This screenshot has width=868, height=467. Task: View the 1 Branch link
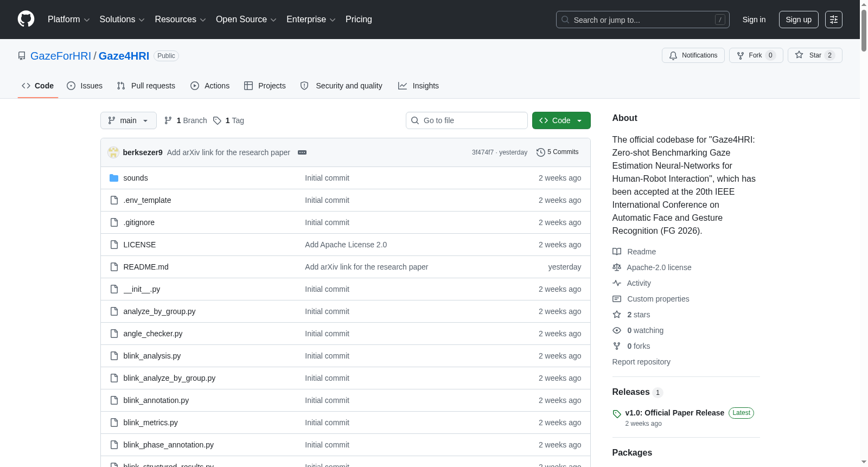pos(186,120)
